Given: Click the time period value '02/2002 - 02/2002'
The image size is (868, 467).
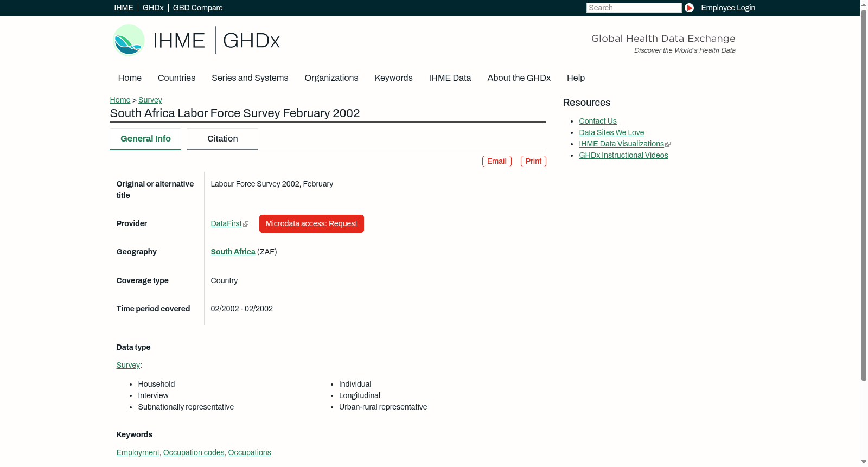Looking at the screenshot, I should (x=242, y=309).
